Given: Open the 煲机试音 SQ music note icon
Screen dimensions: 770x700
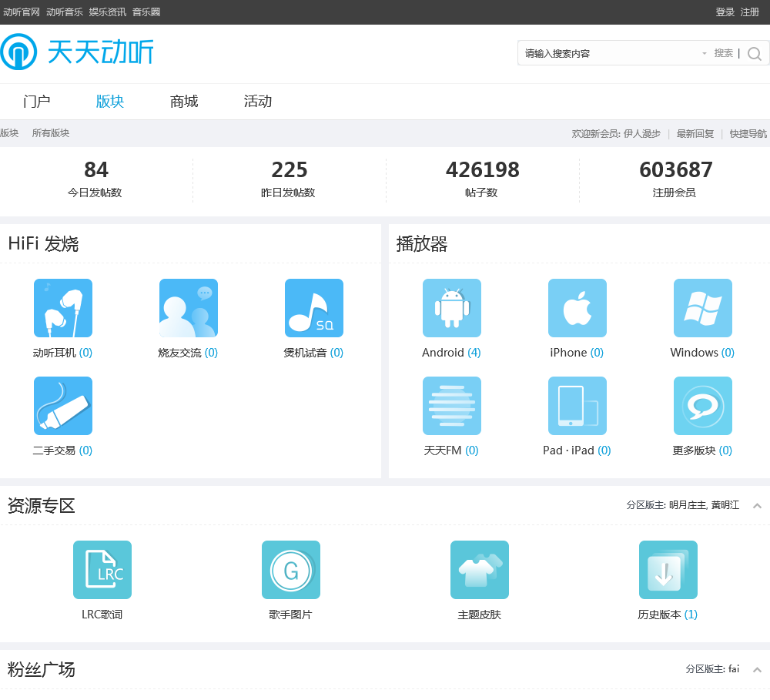Looking at the screenshot, I should coord(314,308).
